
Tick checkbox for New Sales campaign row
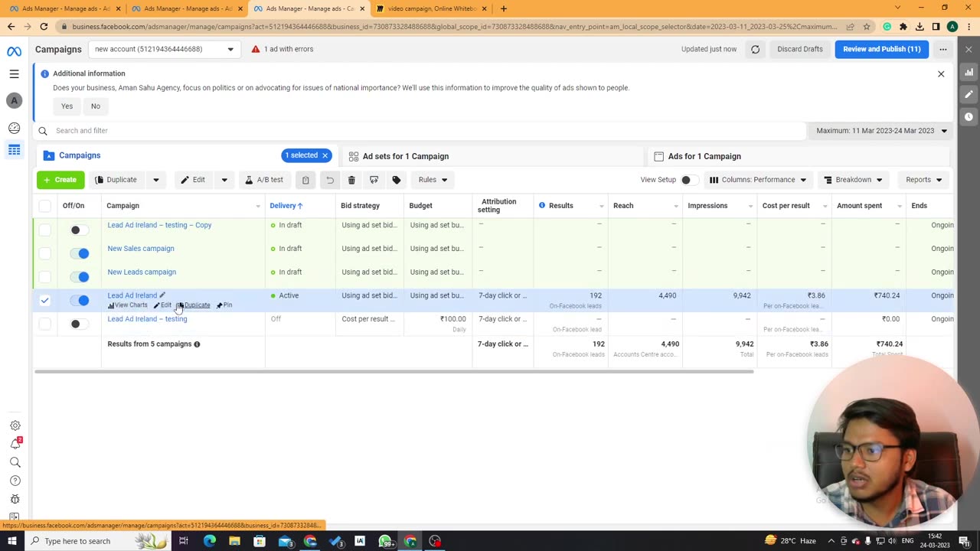[x=45, y=253]
